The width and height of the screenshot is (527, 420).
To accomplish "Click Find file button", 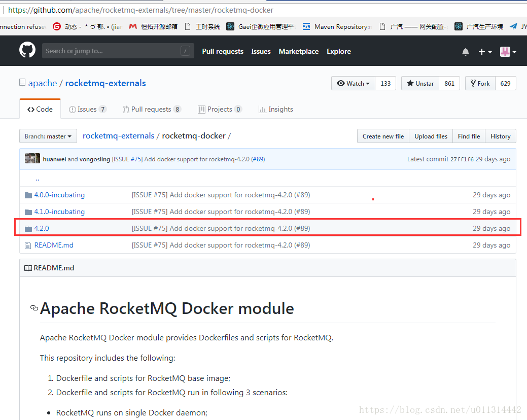I will click(x=469, y=136).
